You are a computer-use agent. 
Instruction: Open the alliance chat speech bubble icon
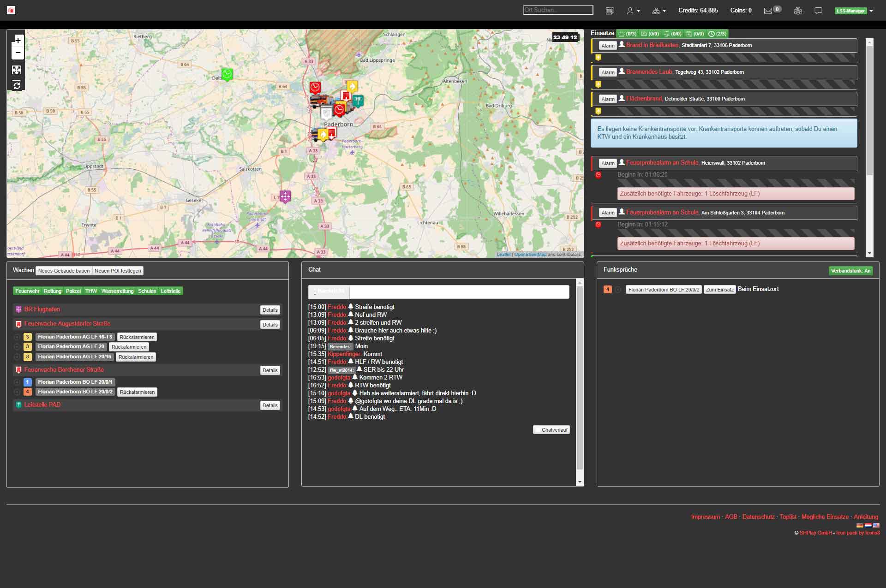(818, 11)
